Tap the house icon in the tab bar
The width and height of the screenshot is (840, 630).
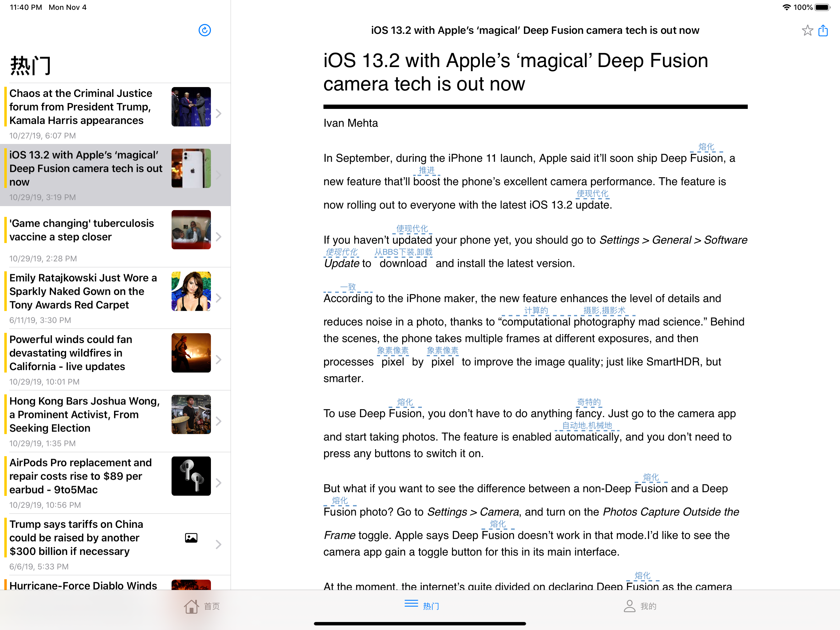tap(191, 606)
